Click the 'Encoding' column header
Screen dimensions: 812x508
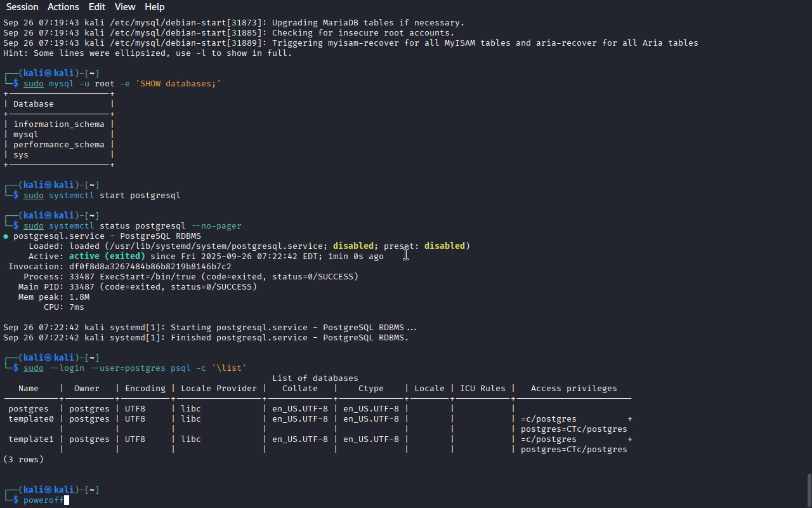pyautogui.click(x=145, y=389)
